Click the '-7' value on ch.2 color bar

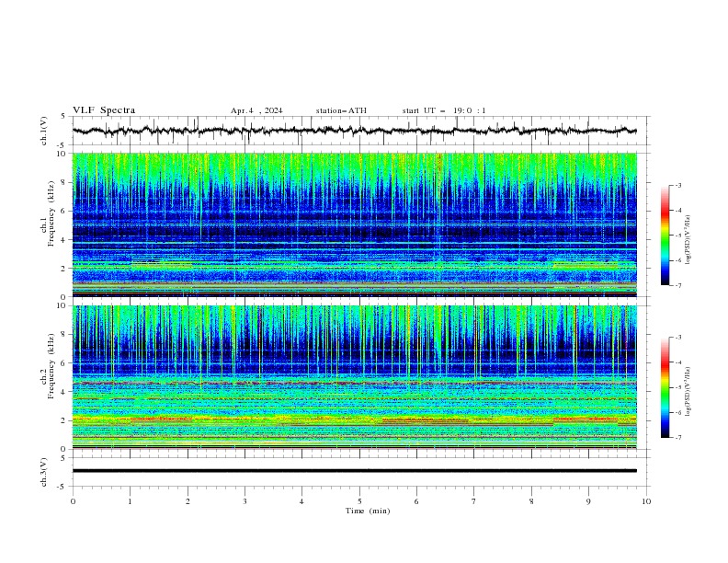coord(677,438)
